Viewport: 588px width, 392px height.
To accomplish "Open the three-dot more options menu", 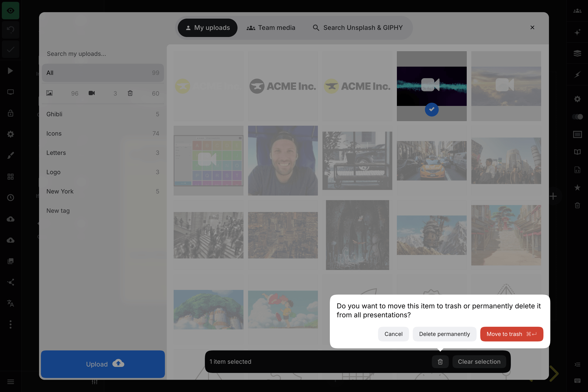I will [x=11, y=324].
